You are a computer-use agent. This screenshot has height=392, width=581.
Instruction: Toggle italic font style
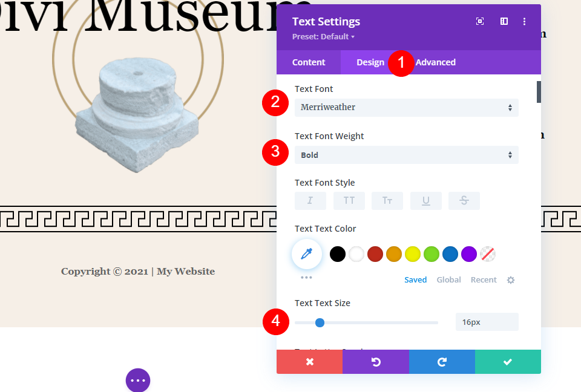[310, 201]
